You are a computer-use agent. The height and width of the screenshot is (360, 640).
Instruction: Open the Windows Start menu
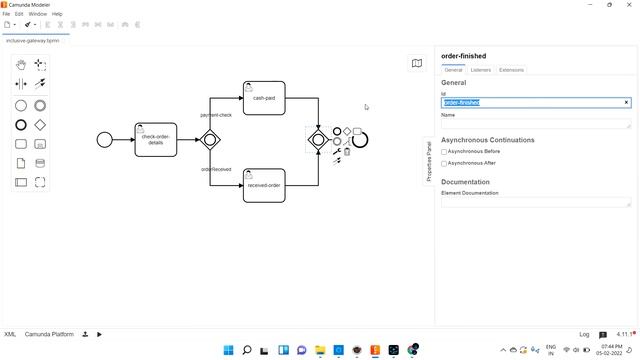tap(229, 350)
